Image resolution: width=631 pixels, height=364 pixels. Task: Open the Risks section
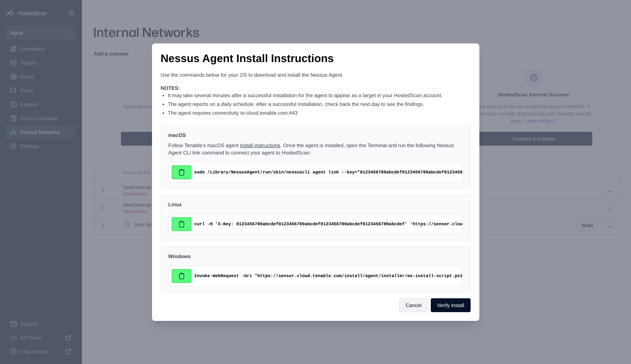tap(41, 91)
